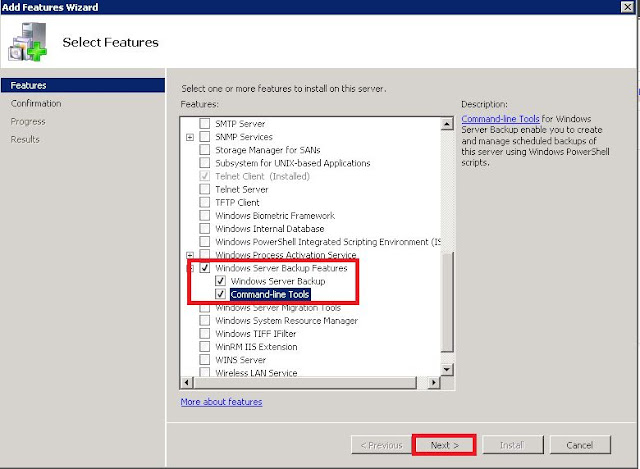This screenshot has width=640, height=469.
Task: Check the WINS Server checkbox
Action: click(204, 360)
